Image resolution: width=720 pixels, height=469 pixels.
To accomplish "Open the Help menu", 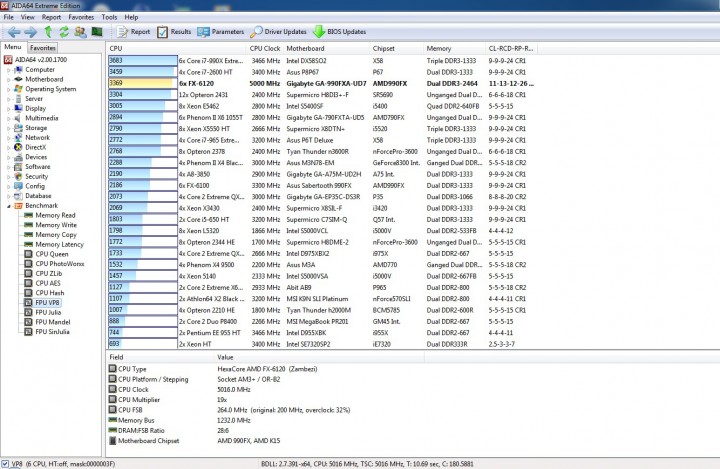I will [x=131, y=17].
